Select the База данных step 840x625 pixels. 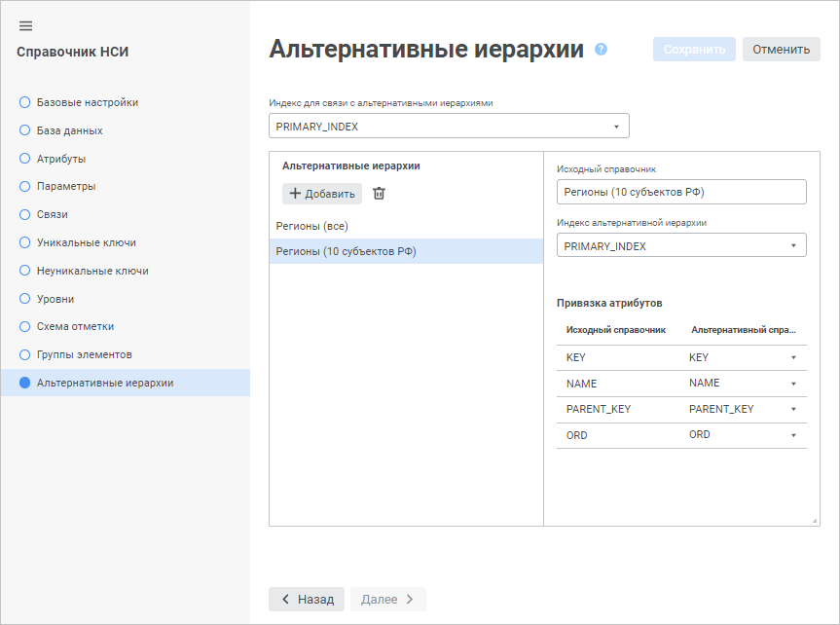point(69,130)
